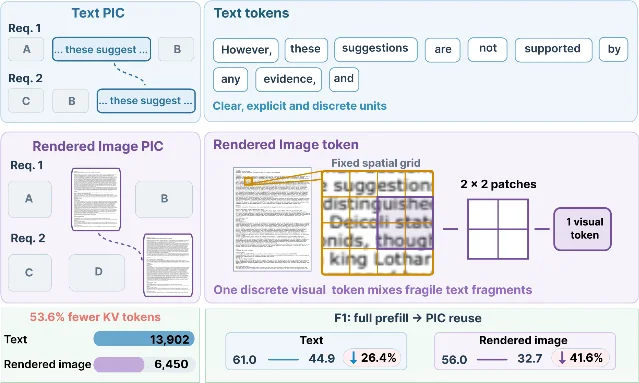This screenshot has height=383, width=639.
Task: Select the 'are' token box
Action: click(443, 50)
